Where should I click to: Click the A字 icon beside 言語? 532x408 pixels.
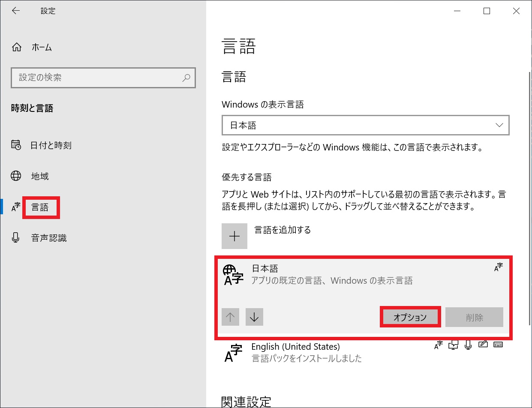click(x=16, y=208)
